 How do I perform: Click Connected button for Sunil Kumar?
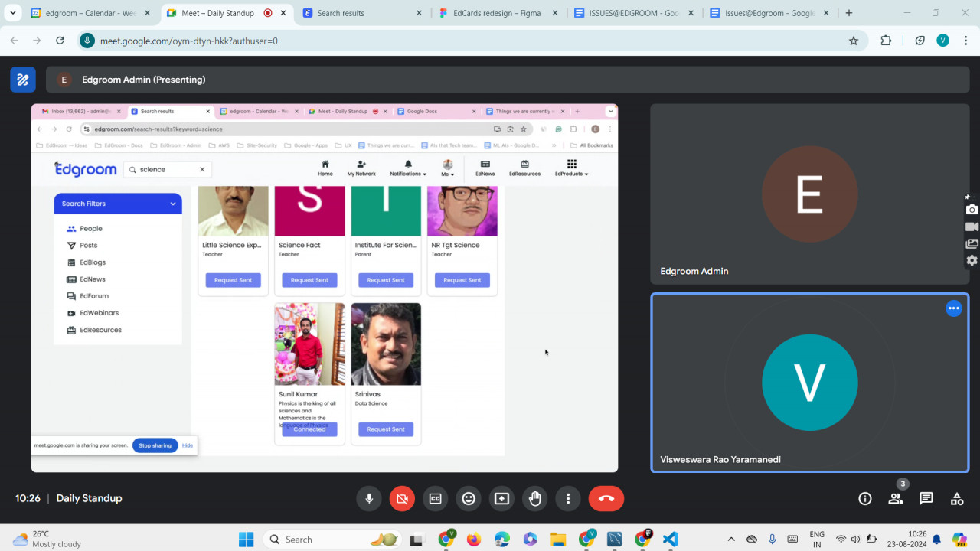[309, 429]
